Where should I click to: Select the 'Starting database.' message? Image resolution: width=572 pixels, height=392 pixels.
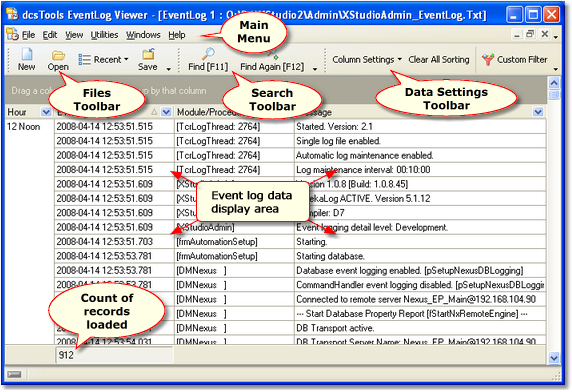coord(420,256)
